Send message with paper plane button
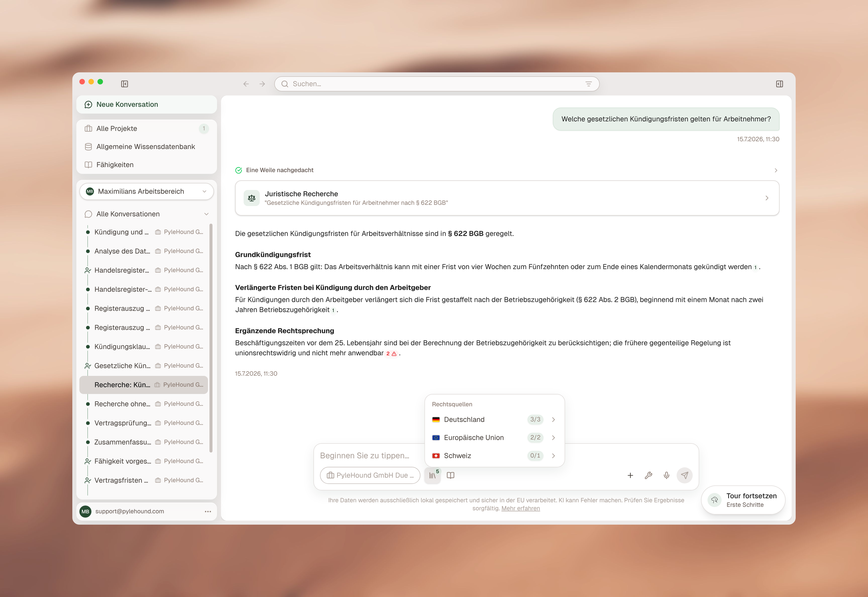868x597 pixels. coord(684,475)
